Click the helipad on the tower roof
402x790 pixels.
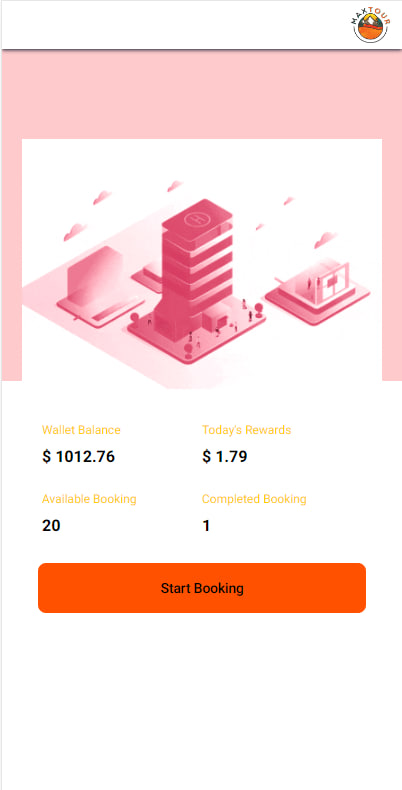click(195, 219)
